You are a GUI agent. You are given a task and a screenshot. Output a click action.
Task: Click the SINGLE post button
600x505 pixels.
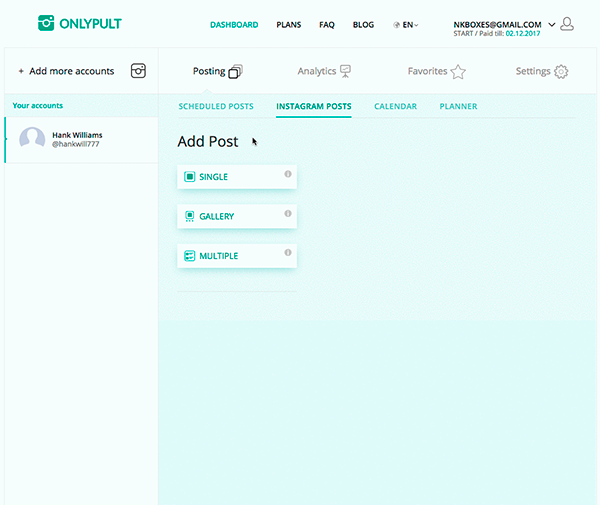(x=237, y=177)
